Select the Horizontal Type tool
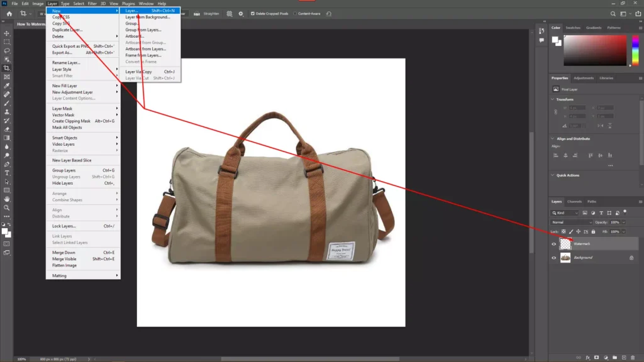 tap(6, 173)
